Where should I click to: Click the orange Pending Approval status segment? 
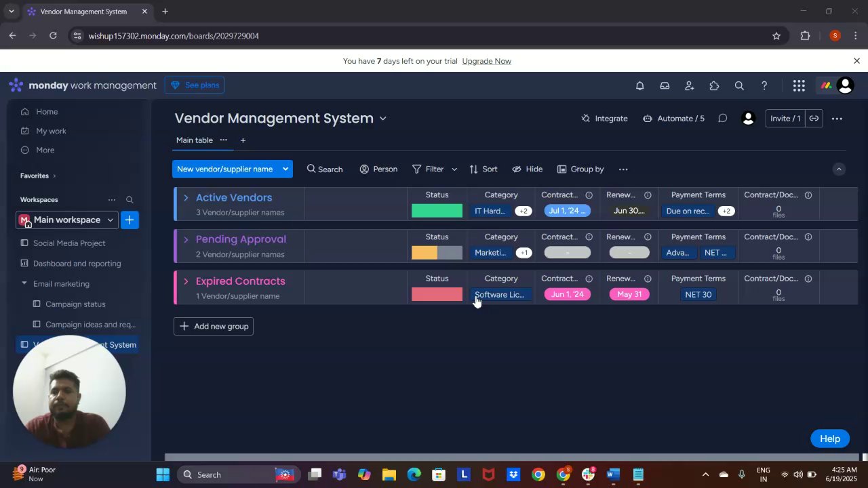tap(425, 253)
